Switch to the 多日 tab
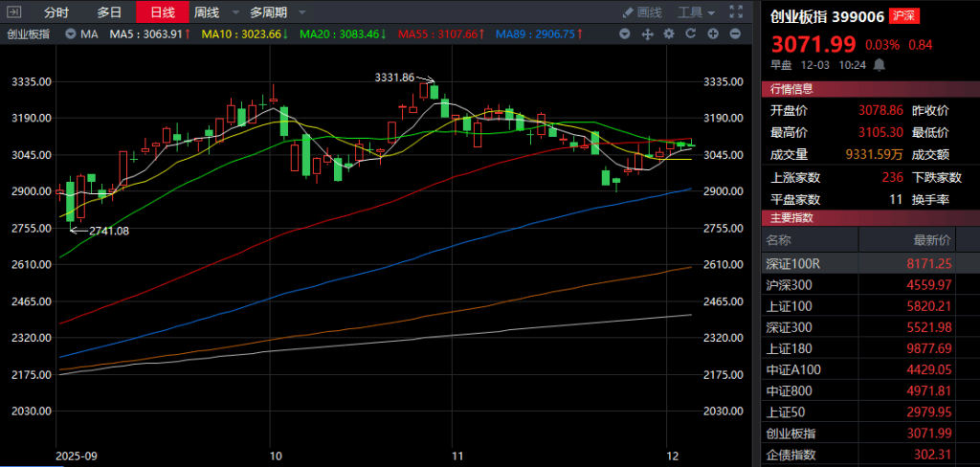This screenshot has width=980, height=467. (x=109, y=12)
